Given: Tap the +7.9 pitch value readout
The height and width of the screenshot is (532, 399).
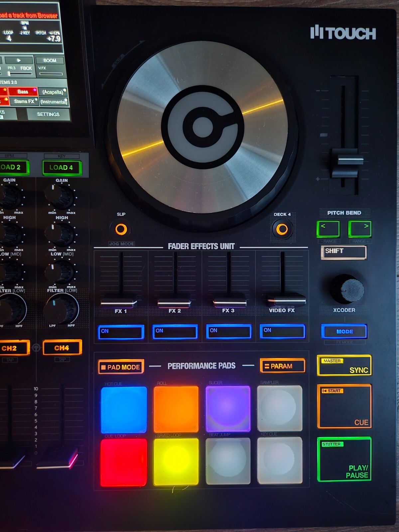Looking at the screenshot, I should click(x=54, y=39).
